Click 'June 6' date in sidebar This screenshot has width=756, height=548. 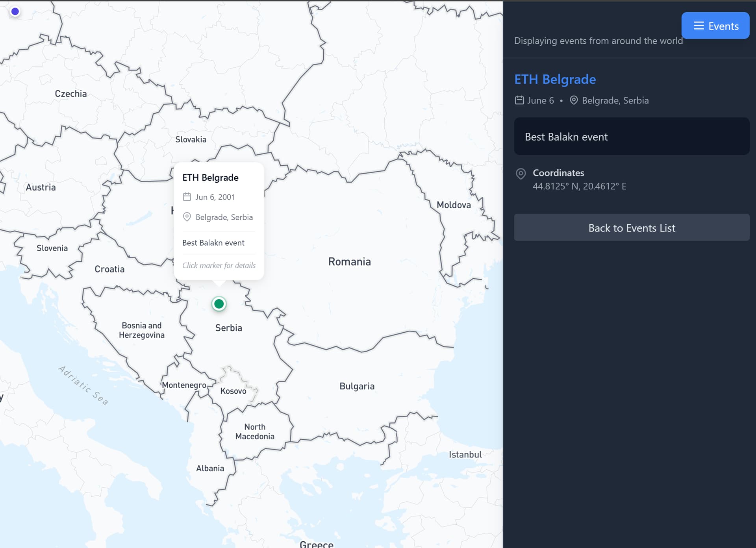[x=540, y=100]
